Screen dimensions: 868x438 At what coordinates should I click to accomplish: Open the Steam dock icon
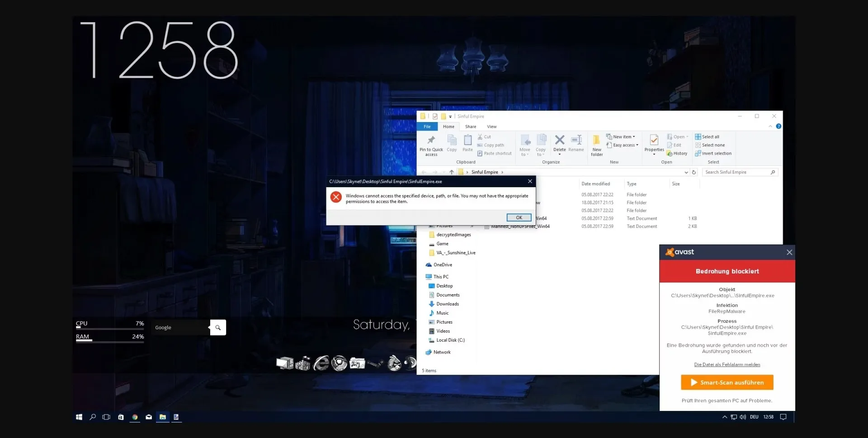(375, 363)
